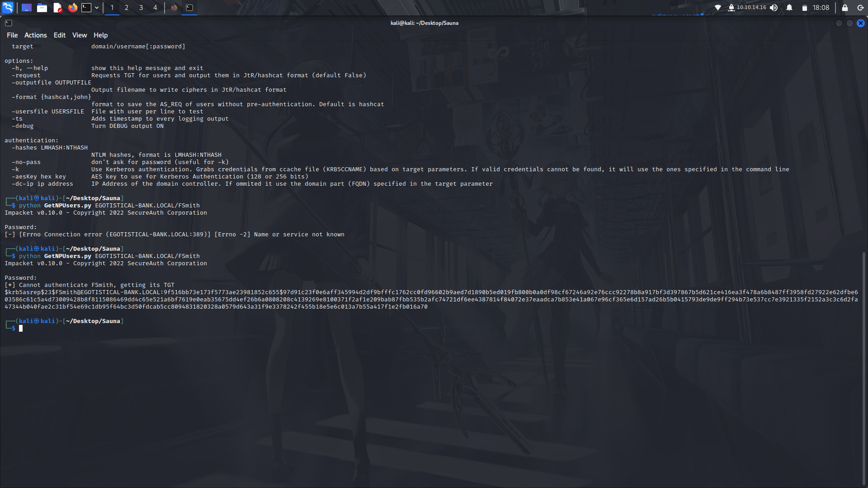Open the Edit menu
This screenshot has height=488, width=868.
59,35
